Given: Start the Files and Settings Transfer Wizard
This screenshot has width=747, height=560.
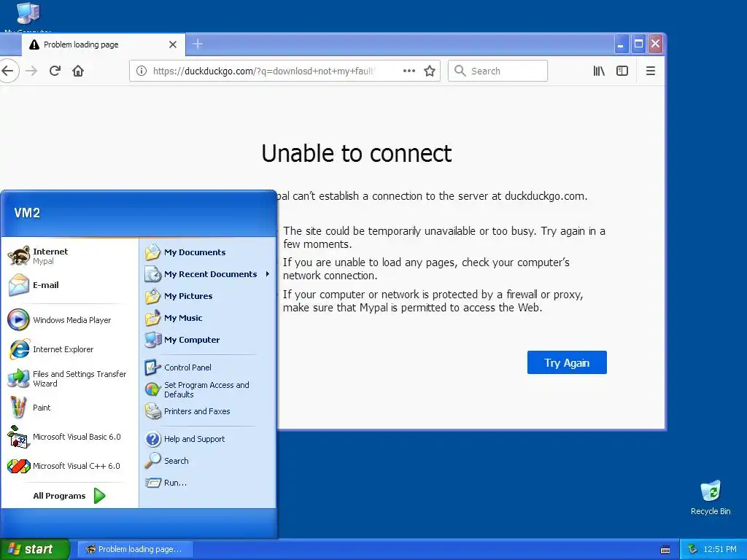Looking at the screenshot, I should [x=69, y=378].
